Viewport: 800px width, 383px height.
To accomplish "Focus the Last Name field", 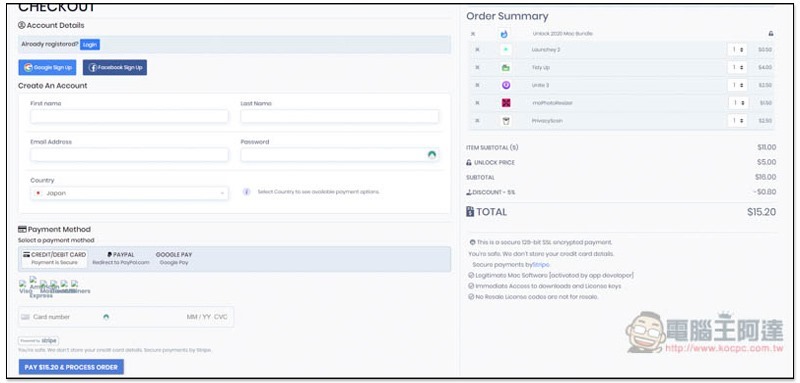I will coord(339,116).
